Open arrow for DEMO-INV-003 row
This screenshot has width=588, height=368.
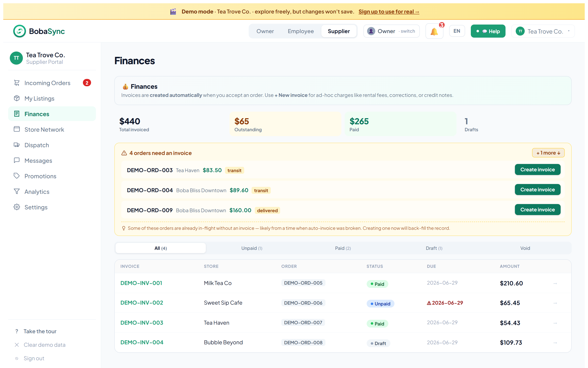click(555, 323)
